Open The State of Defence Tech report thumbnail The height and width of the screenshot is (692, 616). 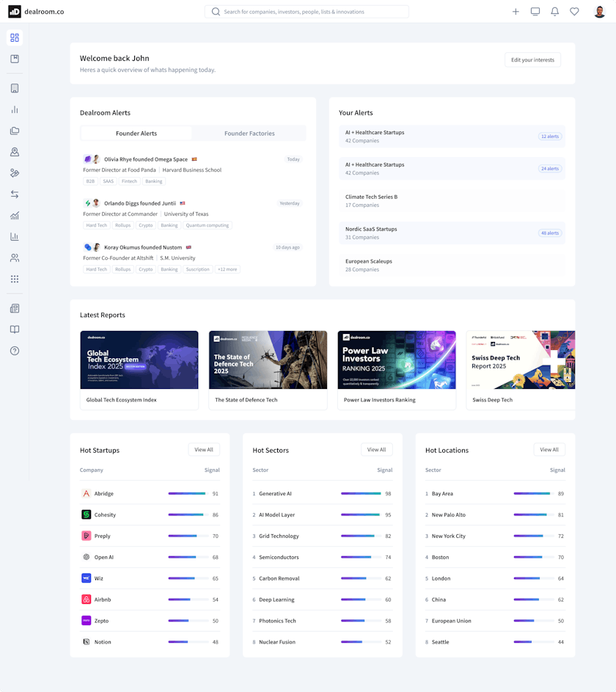pyautogui.click(x=268, y=360)
